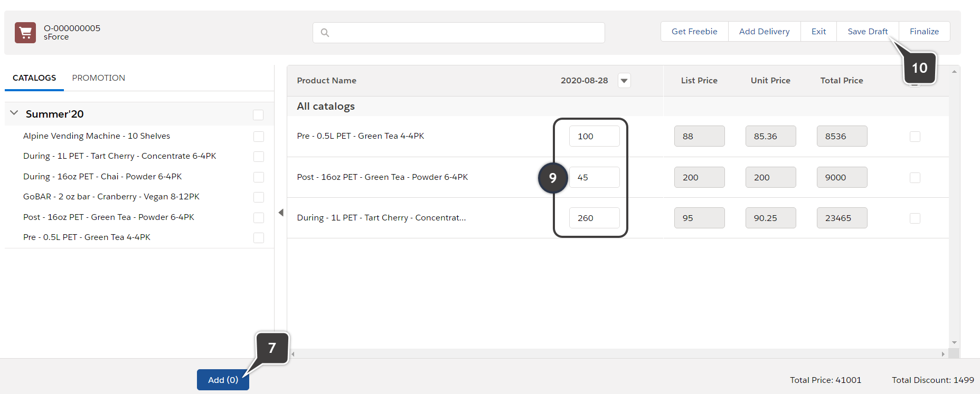Select the CATALOGS tab
The image size is (980, 394).
pos(34,78)
